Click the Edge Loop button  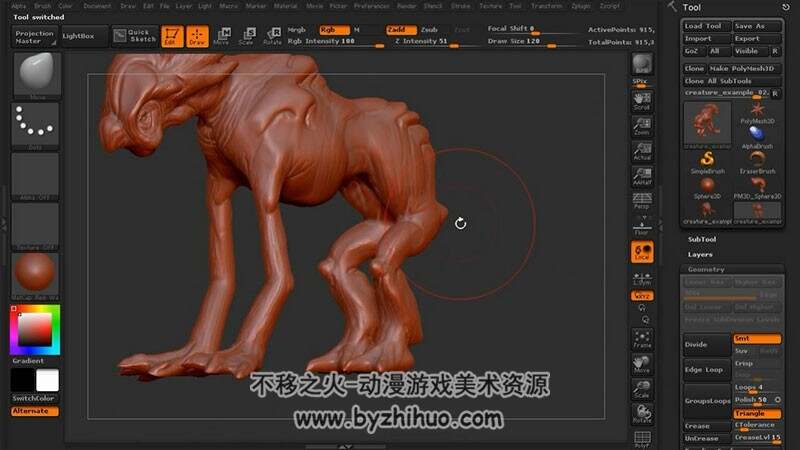click(707, 370)
